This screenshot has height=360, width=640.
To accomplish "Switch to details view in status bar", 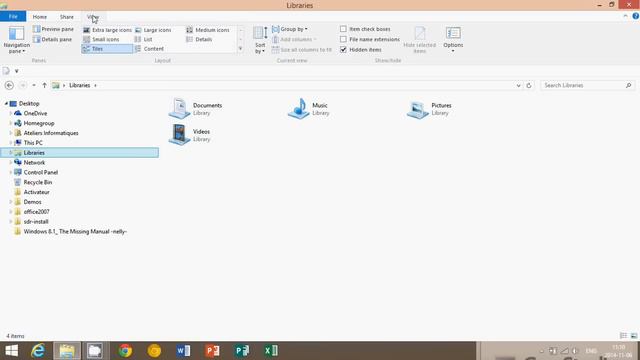I will point(623,336).
